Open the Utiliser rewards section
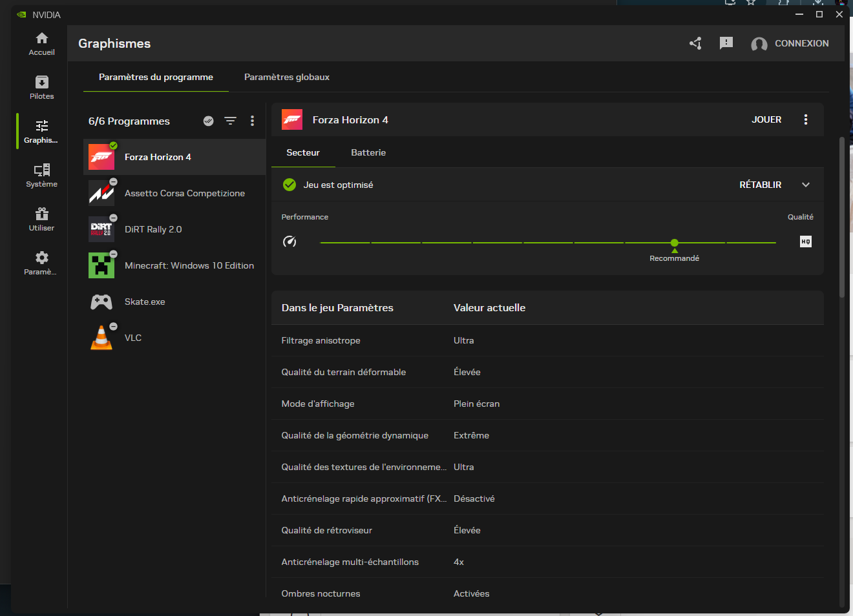The height and width of the screenshot is (616, 853). pyautogui.click(x=41, y=220)
